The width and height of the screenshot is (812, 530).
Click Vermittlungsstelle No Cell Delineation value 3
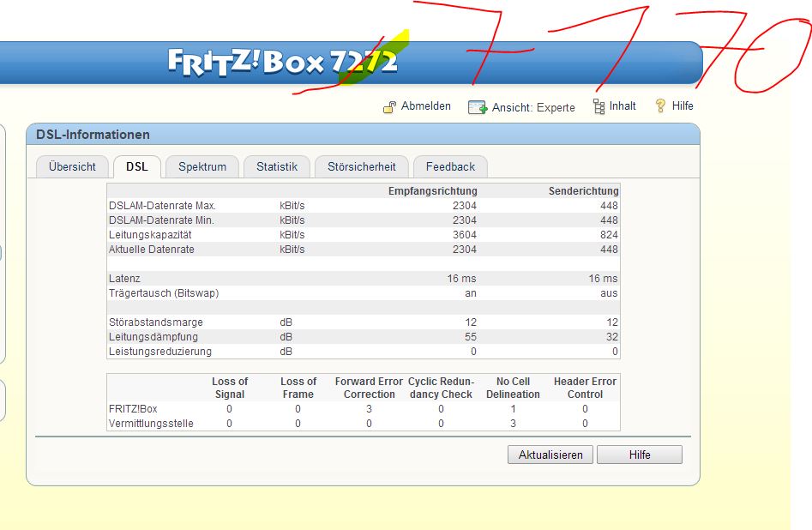[514, 424]
